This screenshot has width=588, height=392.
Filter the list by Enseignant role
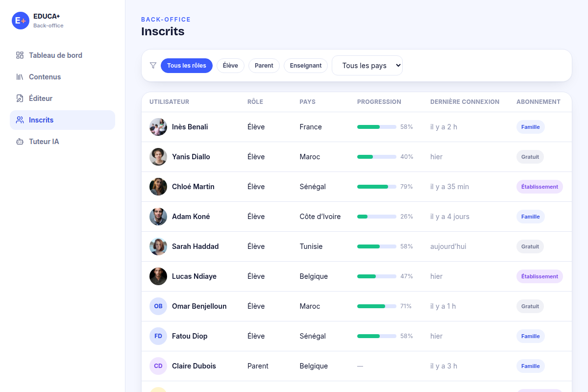point(306,66)
